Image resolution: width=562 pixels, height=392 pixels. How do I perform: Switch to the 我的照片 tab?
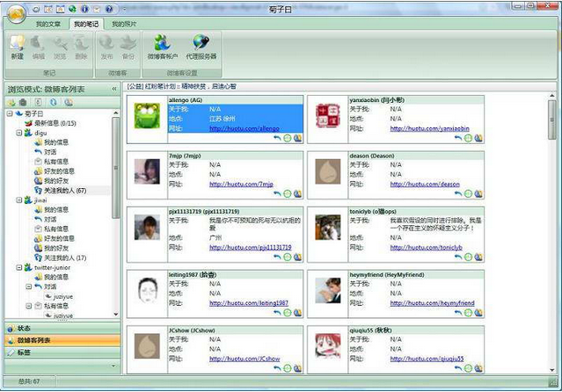(123, 24)
